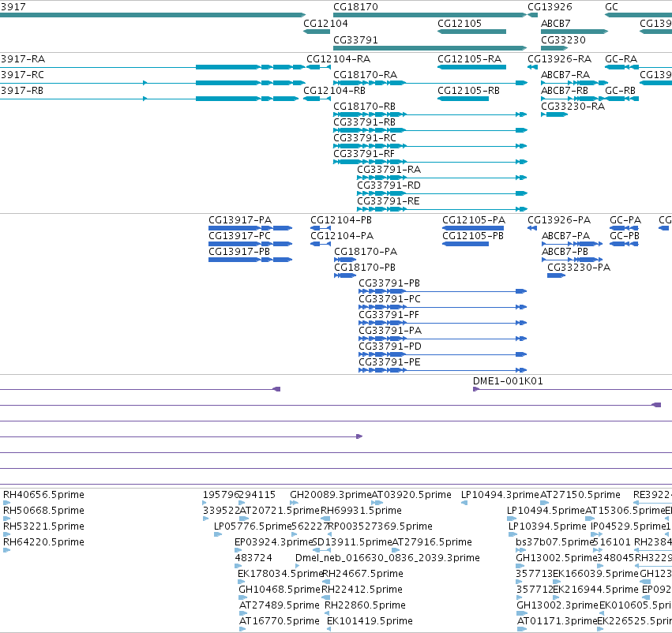Select the AT27150.5prime EST label
This screenshot has width=672, height=633.
tap(580, 495)
